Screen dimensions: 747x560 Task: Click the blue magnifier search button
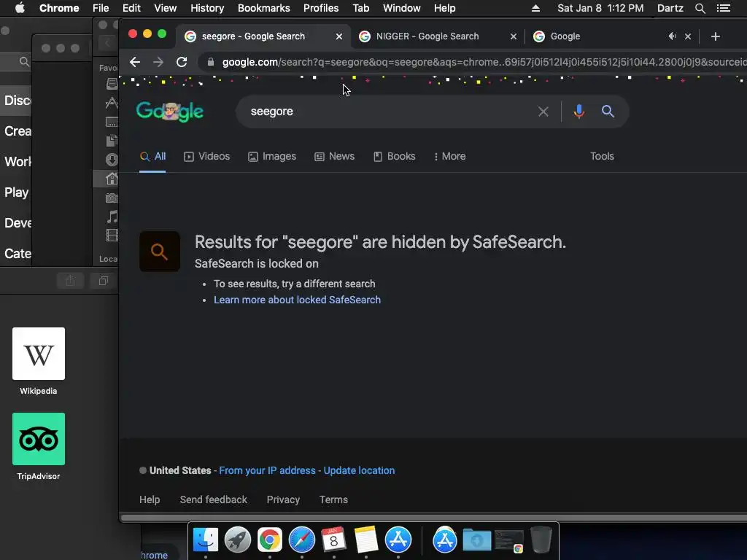pos(608,112)
